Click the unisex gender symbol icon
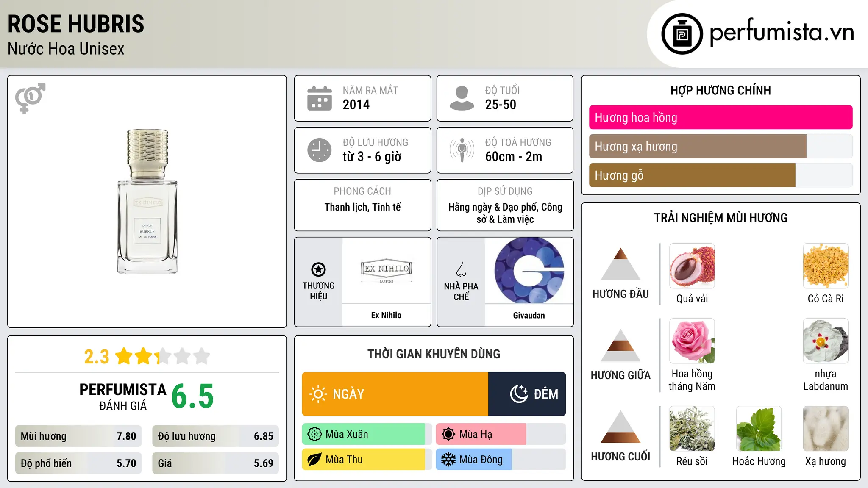The height and width of the screenshot is (488, 868). click(x=30, y=98)
